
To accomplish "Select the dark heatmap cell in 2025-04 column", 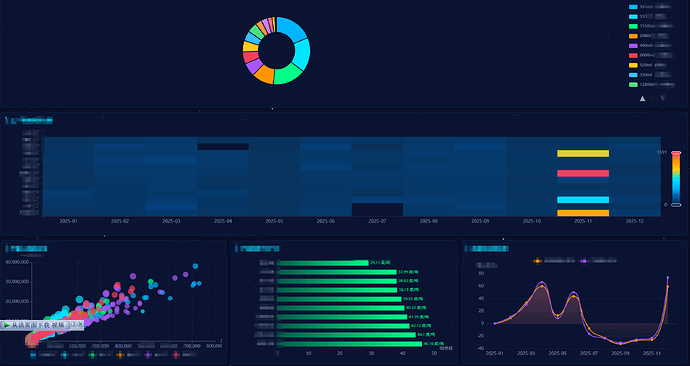I will pyautogui.click(x=223, y=146).
